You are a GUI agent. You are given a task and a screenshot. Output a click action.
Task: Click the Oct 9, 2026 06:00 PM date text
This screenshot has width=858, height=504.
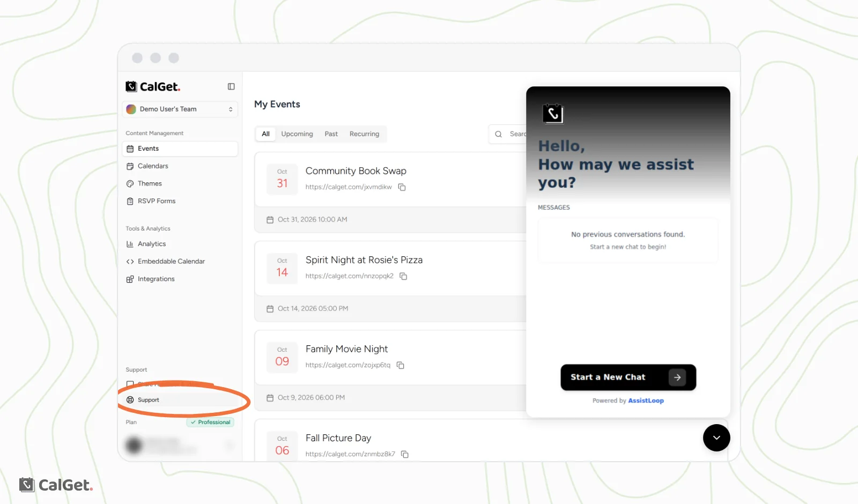(x=311, y=398)
